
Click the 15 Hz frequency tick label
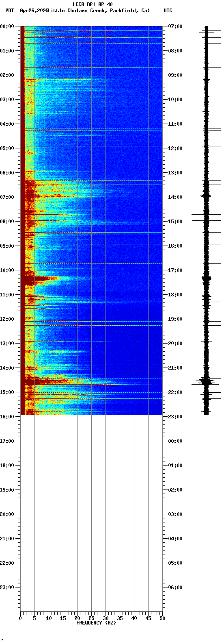point(63,618)
